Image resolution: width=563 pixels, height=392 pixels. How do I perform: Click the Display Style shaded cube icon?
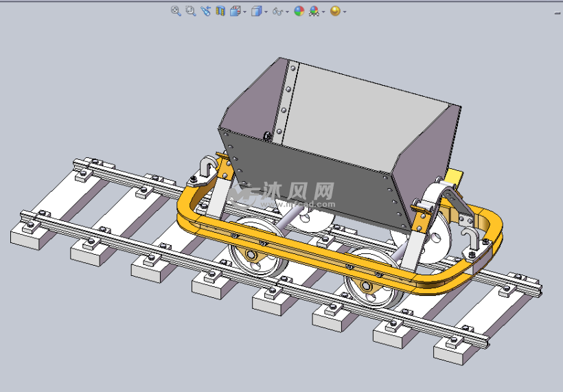point(256,11)
